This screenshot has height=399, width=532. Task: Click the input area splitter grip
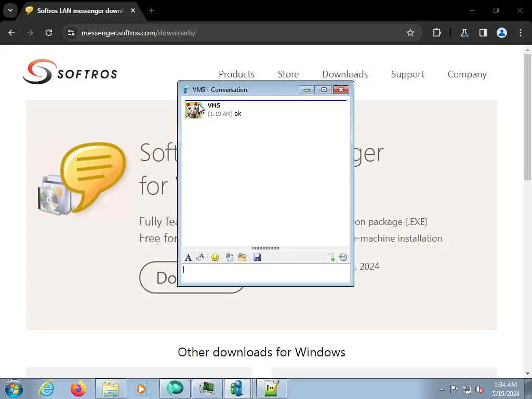[x=265, y=248]
